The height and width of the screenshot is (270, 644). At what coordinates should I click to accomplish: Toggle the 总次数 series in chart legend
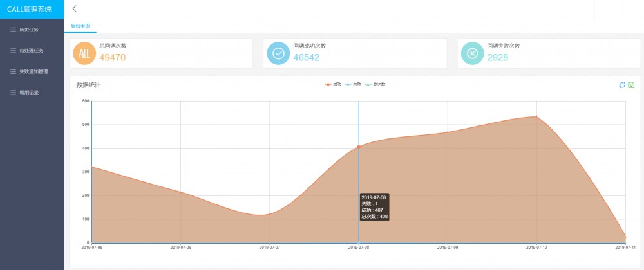[x=375, y=84]
